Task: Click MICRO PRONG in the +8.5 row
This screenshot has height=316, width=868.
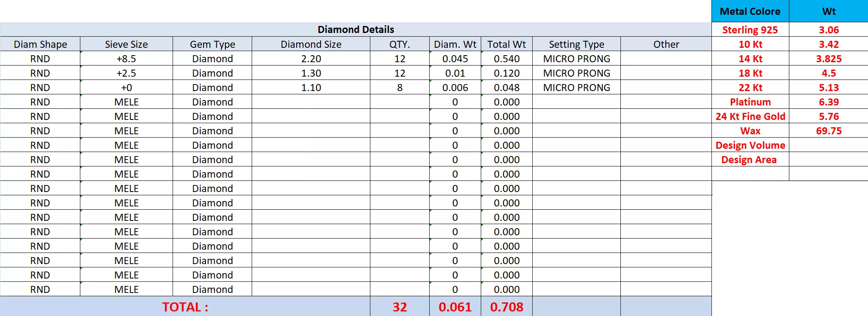Action: [576, 59]
